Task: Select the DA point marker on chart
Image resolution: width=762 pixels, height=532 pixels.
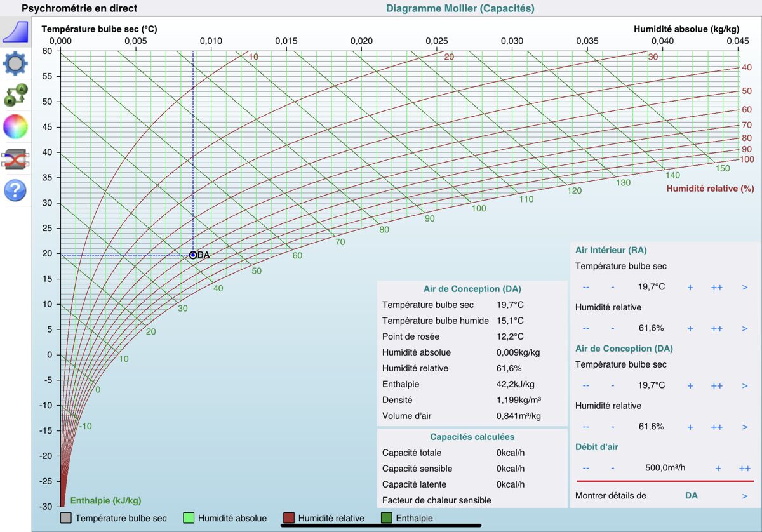Action: (x=193, y=255)
